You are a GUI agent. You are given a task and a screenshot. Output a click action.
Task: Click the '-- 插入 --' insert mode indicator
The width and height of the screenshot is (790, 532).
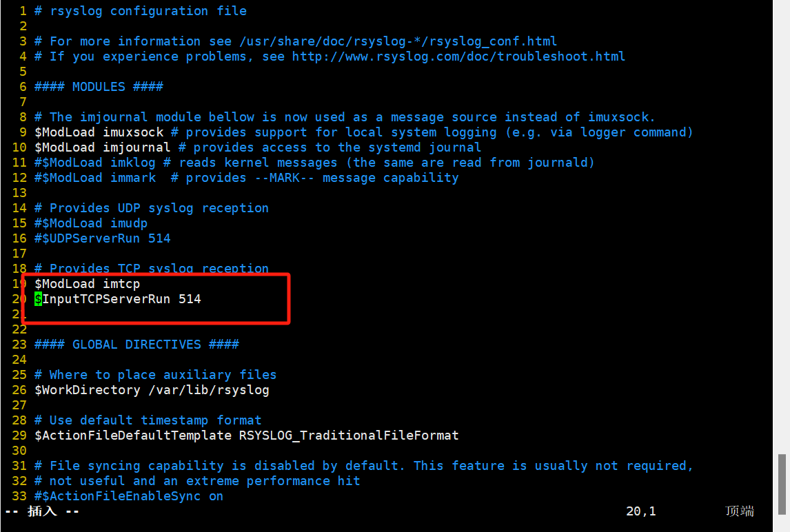click(x=42, y=511)
